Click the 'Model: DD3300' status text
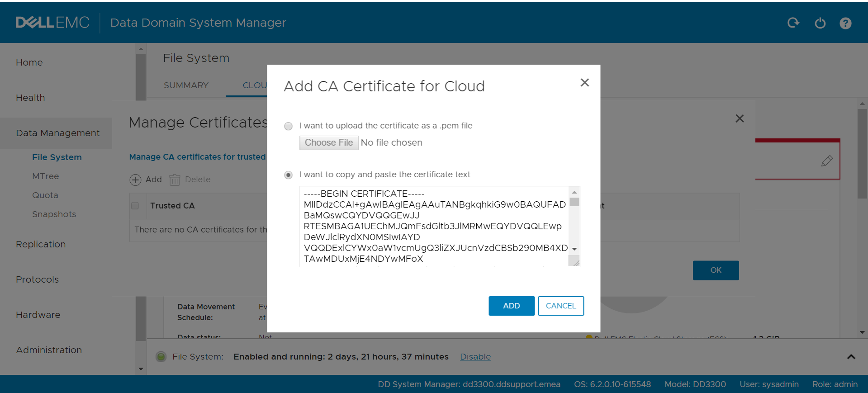Screen dimensions: 868x393 (x=695, y=384)
